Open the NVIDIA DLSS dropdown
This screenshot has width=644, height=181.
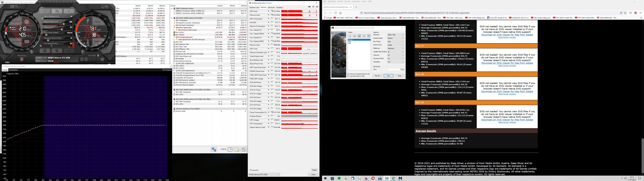(395, 45)
